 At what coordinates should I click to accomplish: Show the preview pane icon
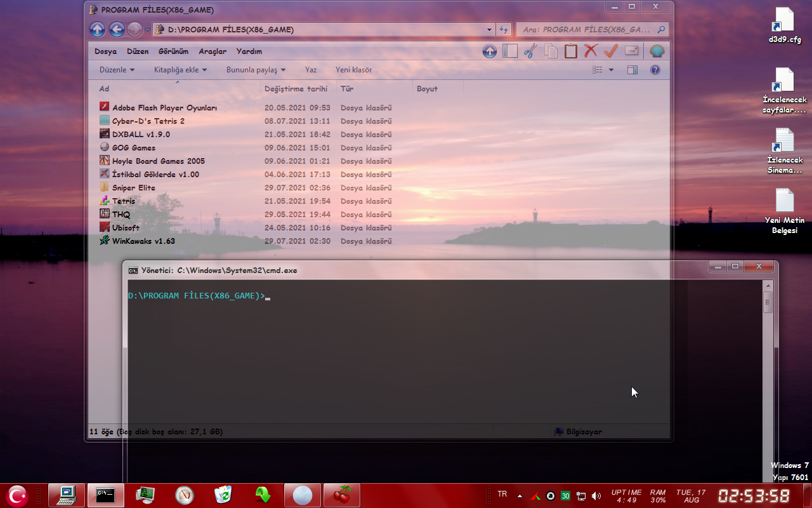click(632, 70)
